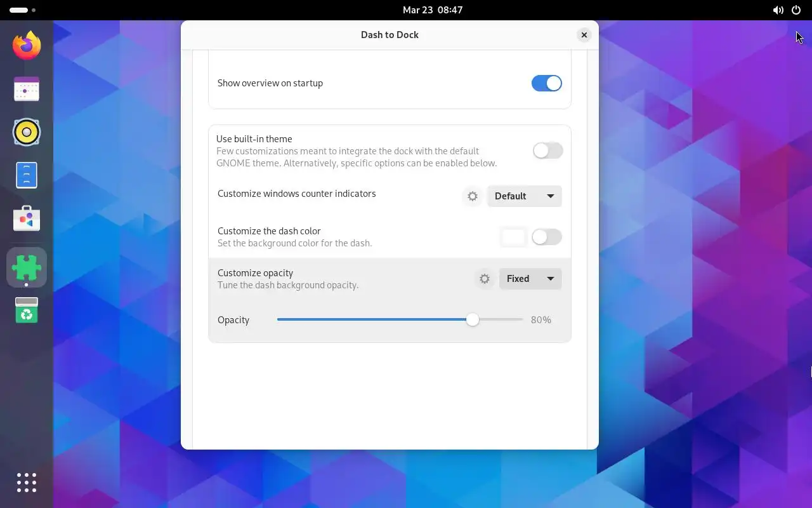Open the power menu icon
812x508 pixels.
(796, 10)
